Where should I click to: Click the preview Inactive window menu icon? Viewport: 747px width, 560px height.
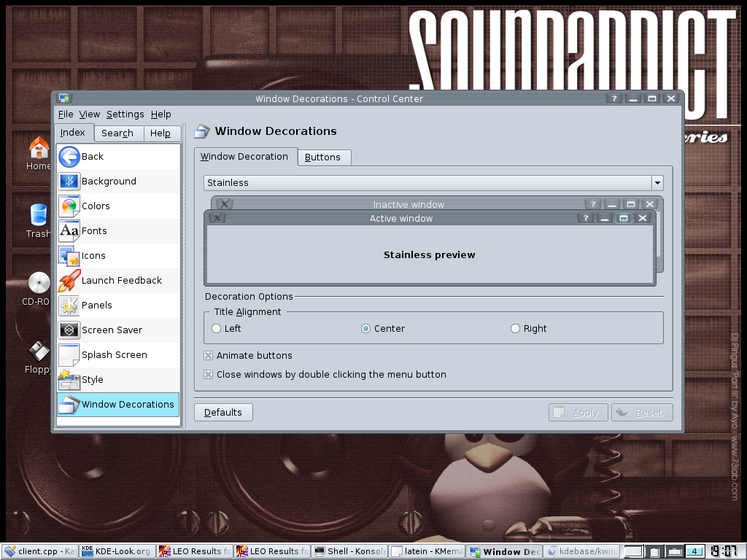(224, 204)
